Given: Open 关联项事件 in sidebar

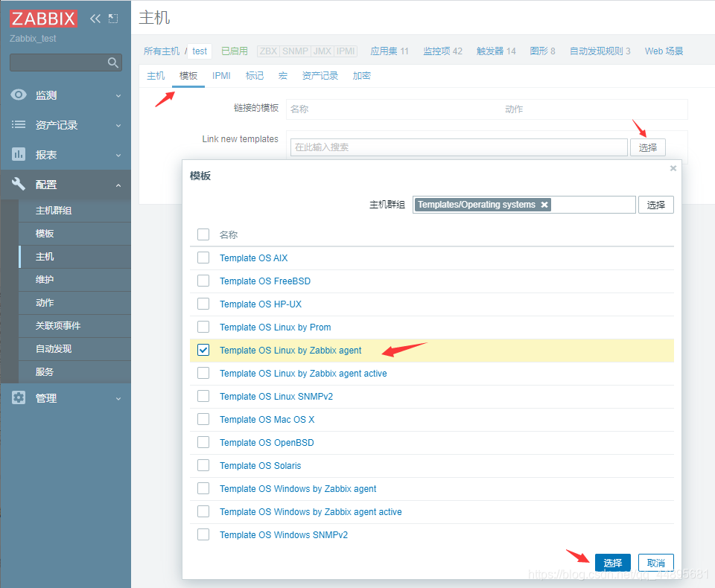Looking at the screenshot, I should tap(58, 325).
